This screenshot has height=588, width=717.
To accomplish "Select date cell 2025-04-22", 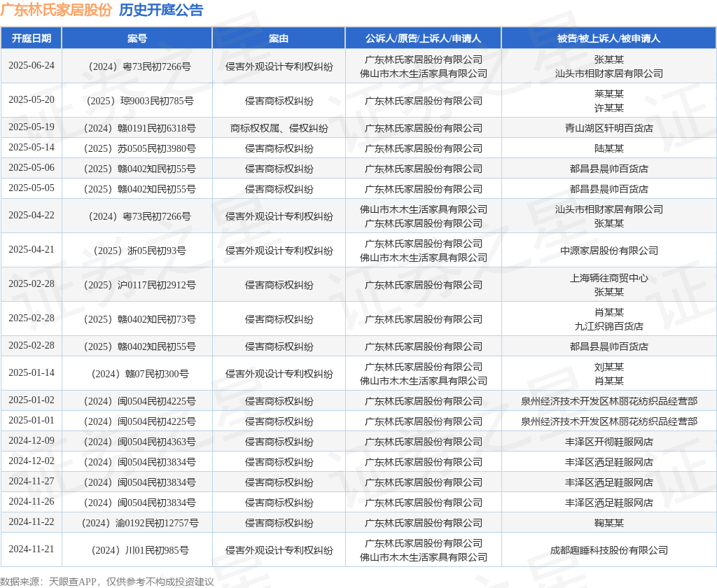I will coord(31,216).
